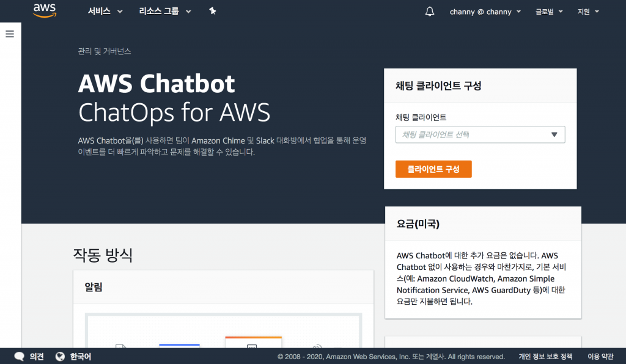Click the AWS logo home icon
This screenshot has height=364, width=626.
point(45,11)
